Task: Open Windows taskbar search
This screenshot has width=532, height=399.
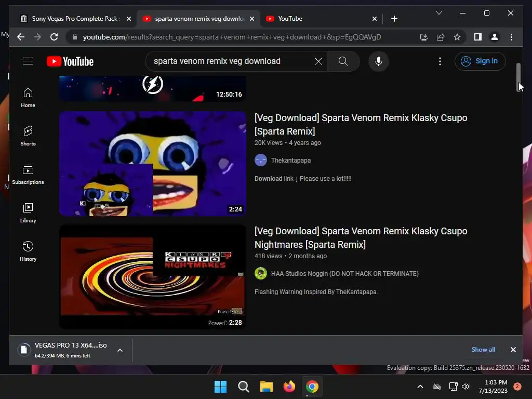Action: tap(243, 387)
